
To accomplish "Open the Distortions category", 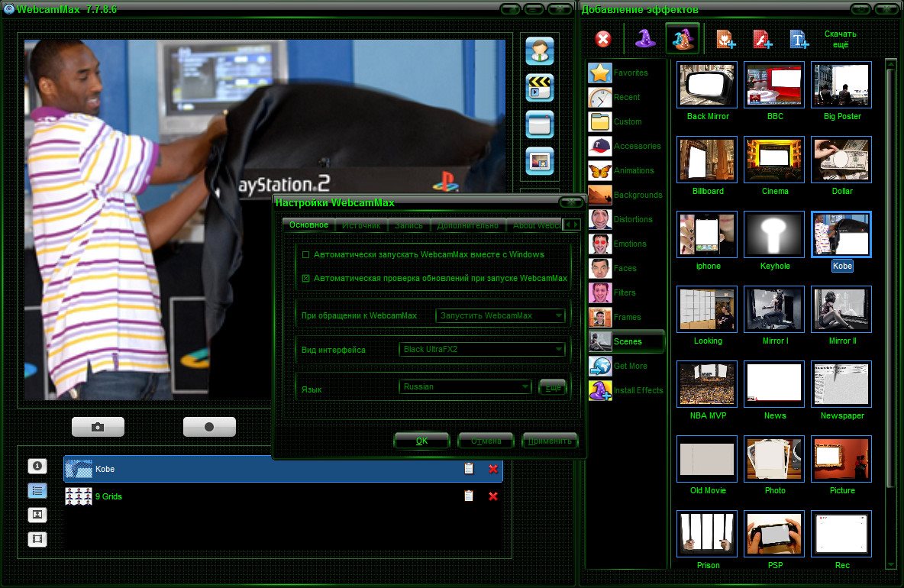I will [625, 219].
